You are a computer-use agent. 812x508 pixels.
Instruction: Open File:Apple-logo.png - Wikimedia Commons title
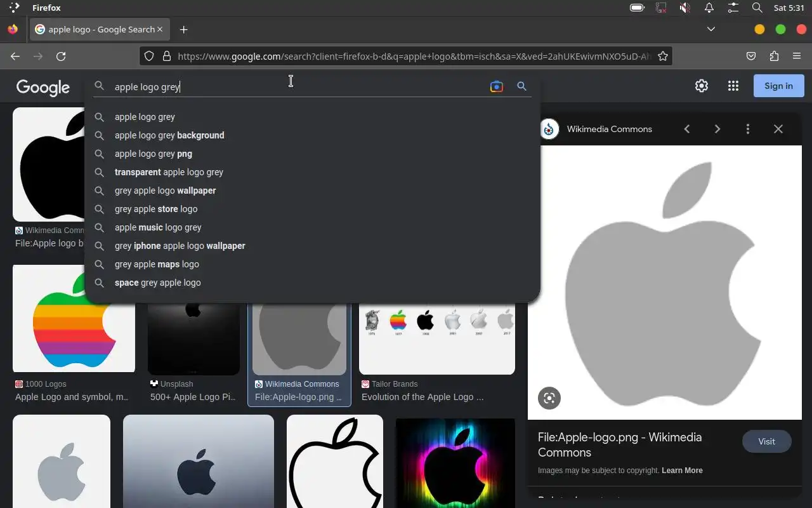point(619,444)
